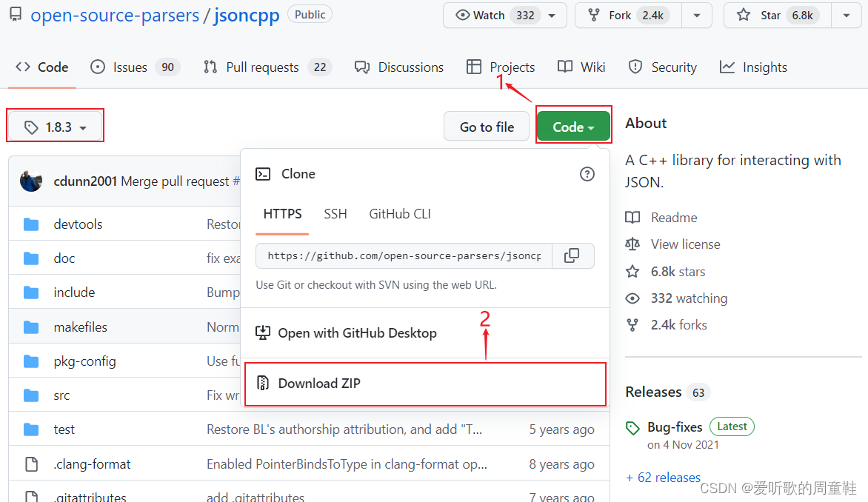Open the .clang-format file name
This screenshot has width=868, height=502.
(x=92, y=463)
